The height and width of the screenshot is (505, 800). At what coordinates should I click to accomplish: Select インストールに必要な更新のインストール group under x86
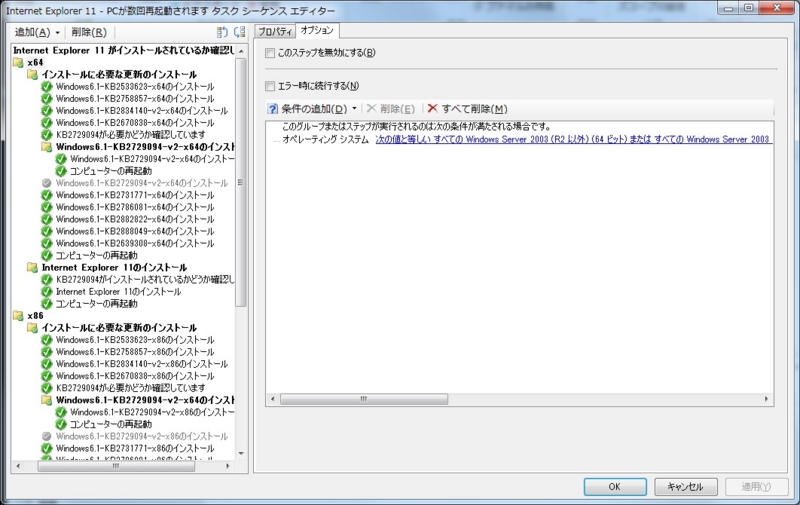[119, 328]
